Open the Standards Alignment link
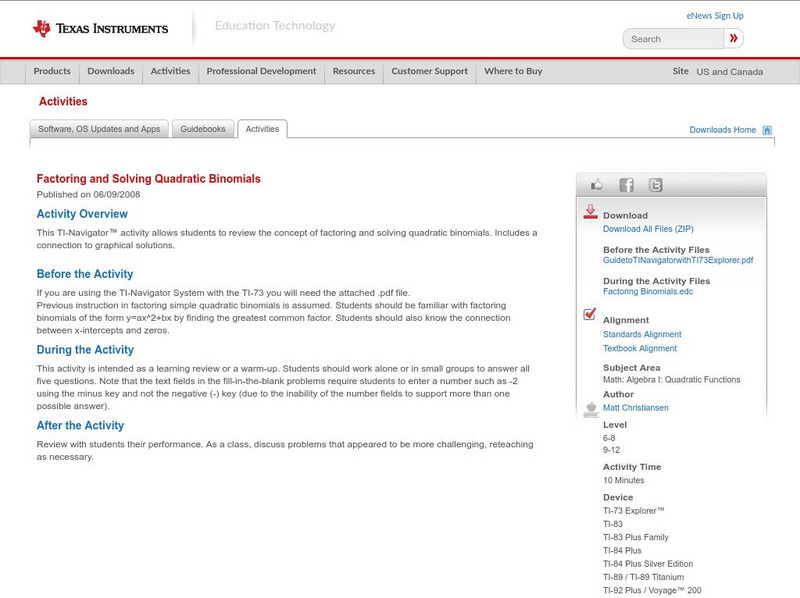800x598 pixels. click(x=642, y=334)
